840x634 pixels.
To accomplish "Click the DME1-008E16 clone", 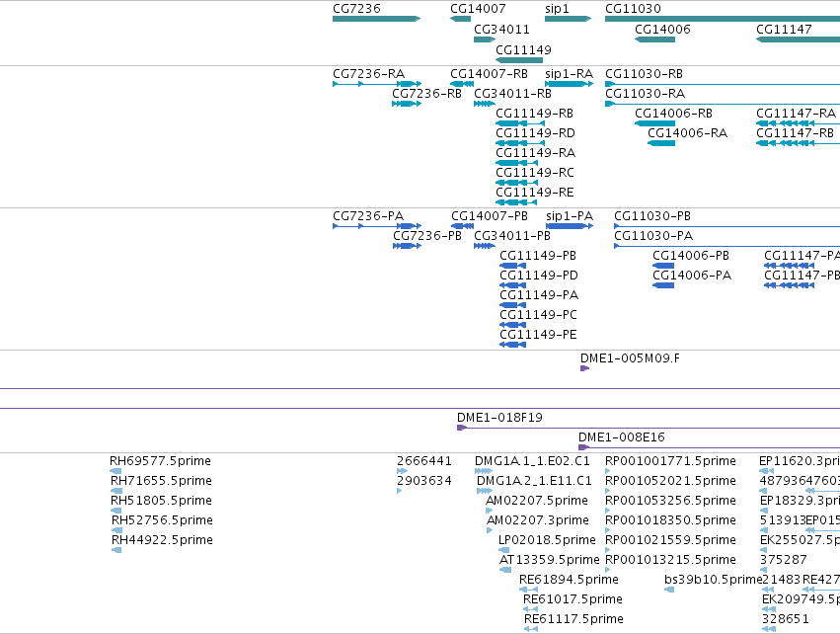I will pos(622,437).
